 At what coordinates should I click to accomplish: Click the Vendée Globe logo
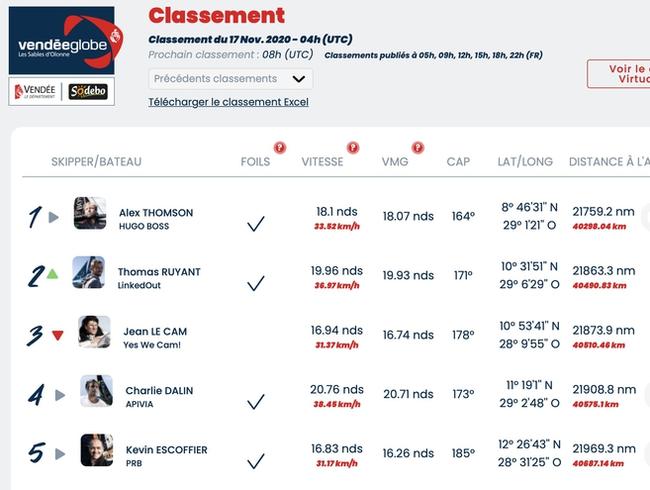pos(64,40)
